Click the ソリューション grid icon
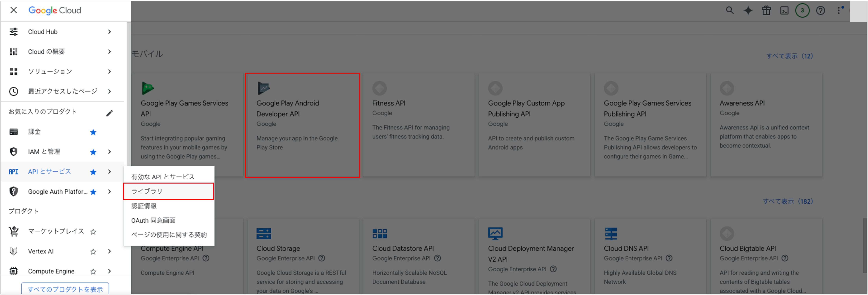868x295 pixels. 13,71
